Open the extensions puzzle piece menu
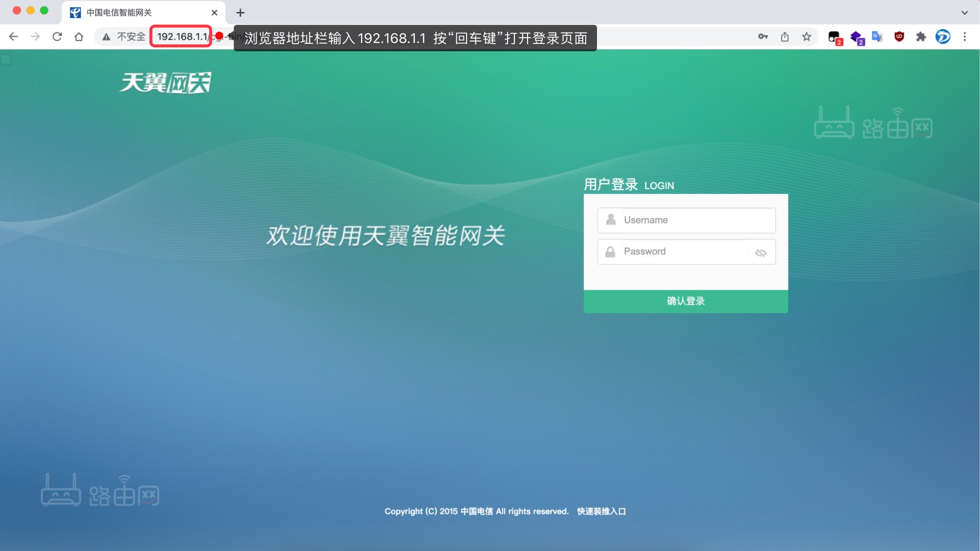Image resolution: width=980 pixels, height=551 pixels. (921, 36)
